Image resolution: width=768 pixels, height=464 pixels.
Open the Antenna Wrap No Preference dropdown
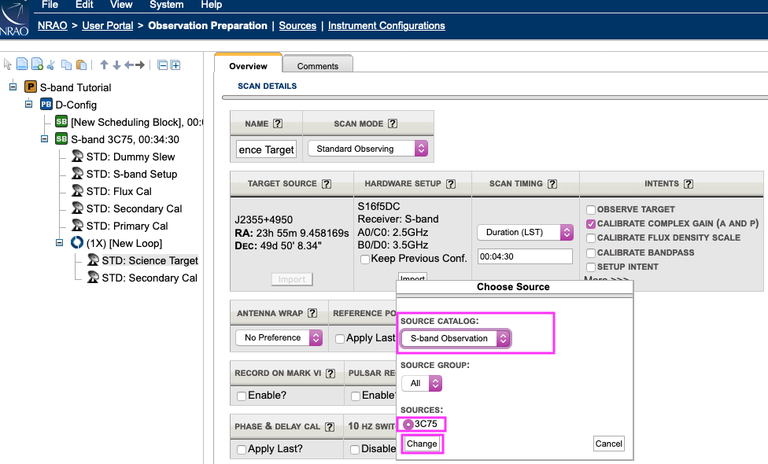click(x=279, y=338)
